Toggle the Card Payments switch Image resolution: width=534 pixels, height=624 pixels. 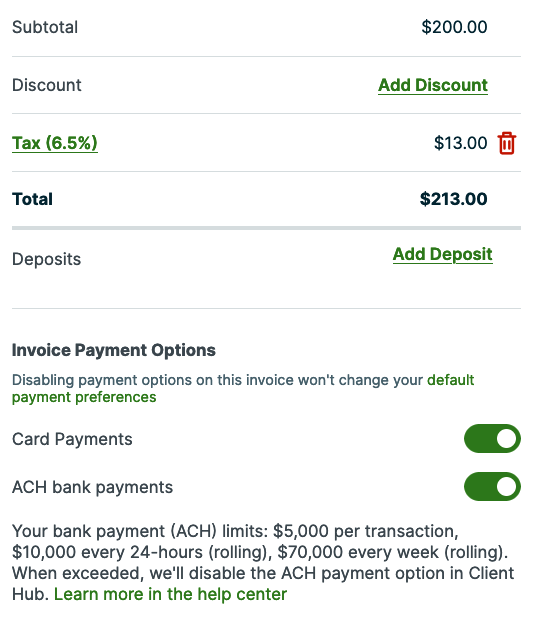click(x=492, y=439)
